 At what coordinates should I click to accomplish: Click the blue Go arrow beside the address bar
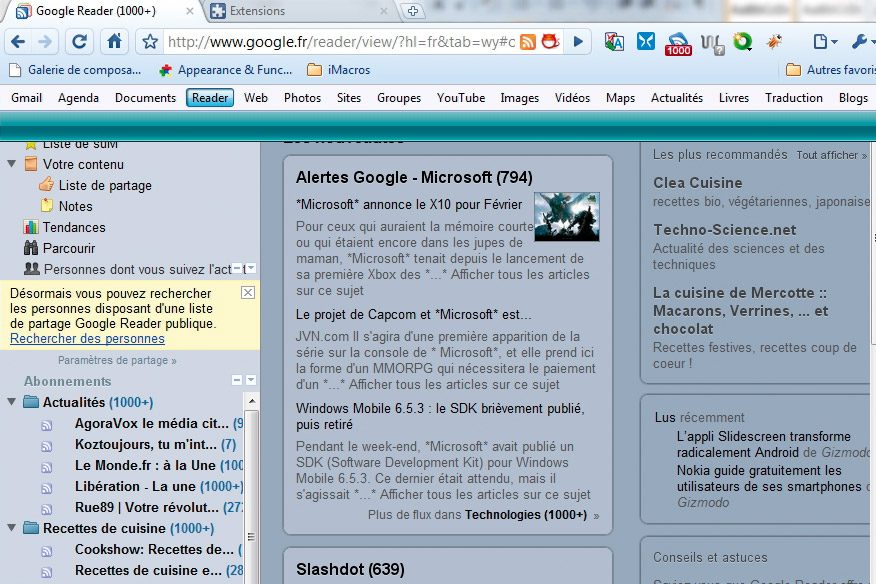578,42
